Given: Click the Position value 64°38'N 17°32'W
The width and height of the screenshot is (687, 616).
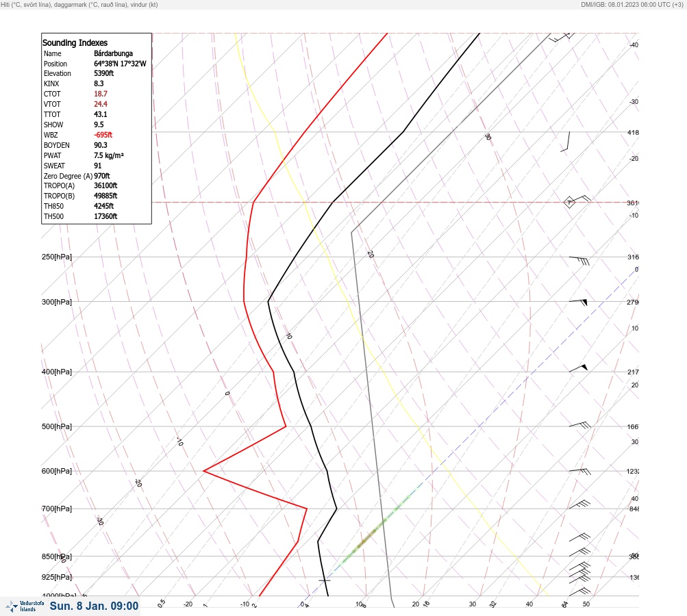Looking at the screenshot, I should pos(120,64).
